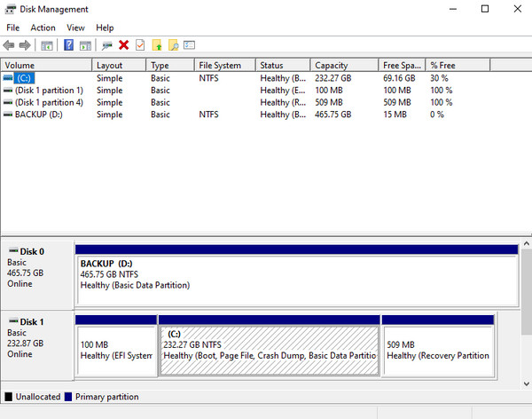Sort by the % Free column header
Screen dimensions: 532x419
pyautogui.click(x=458, y=65)
